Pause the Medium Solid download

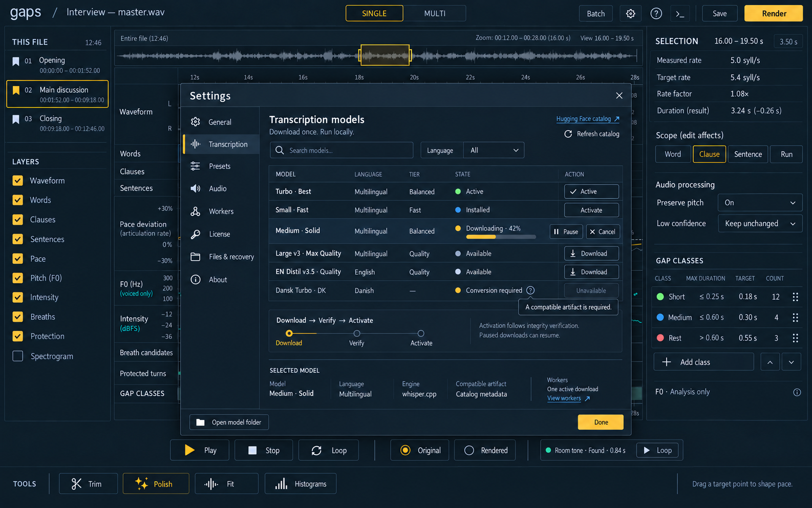click(x=566, y=231)
